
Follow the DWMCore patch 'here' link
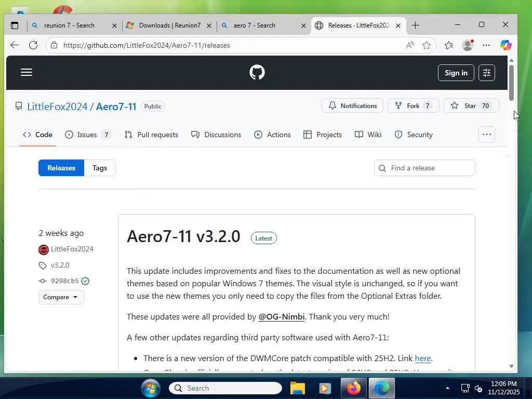click(423, 358)
